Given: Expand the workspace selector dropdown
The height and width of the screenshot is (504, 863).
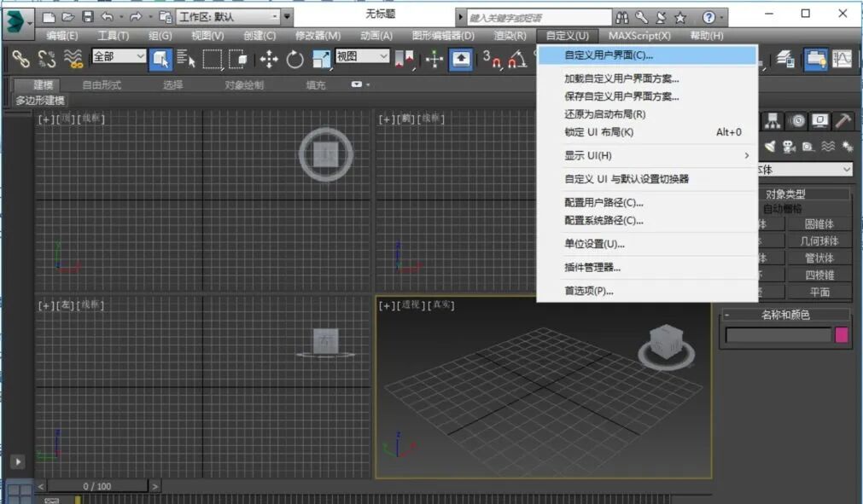Looking at the screenshot, I should point(275,17).
